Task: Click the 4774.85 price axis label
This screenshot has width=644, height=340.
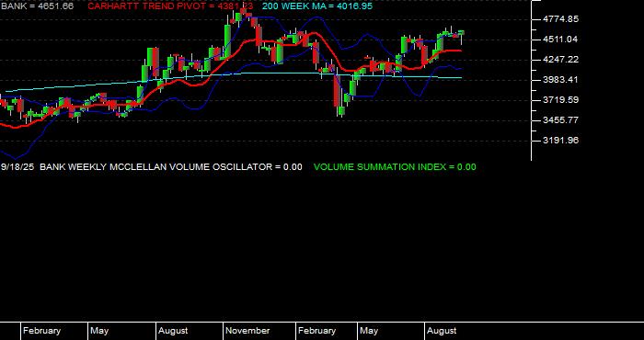Action: click(x=560, y=19)
